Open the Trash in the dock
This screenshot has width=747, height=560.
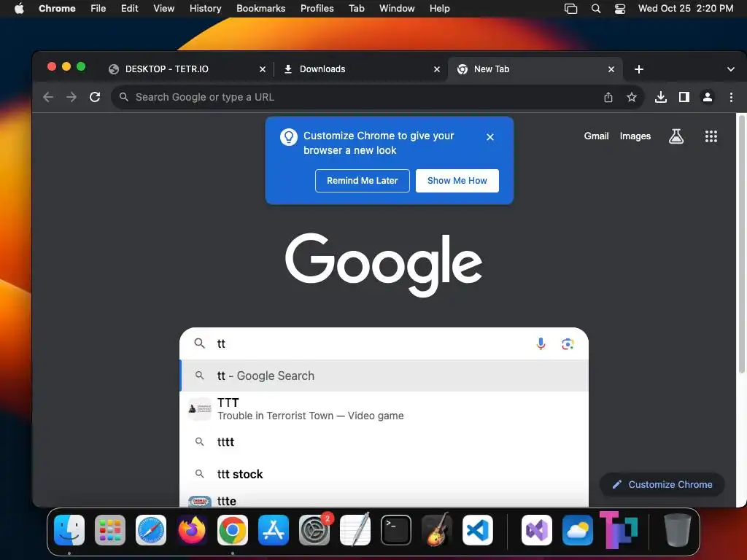tap(678, 530)
